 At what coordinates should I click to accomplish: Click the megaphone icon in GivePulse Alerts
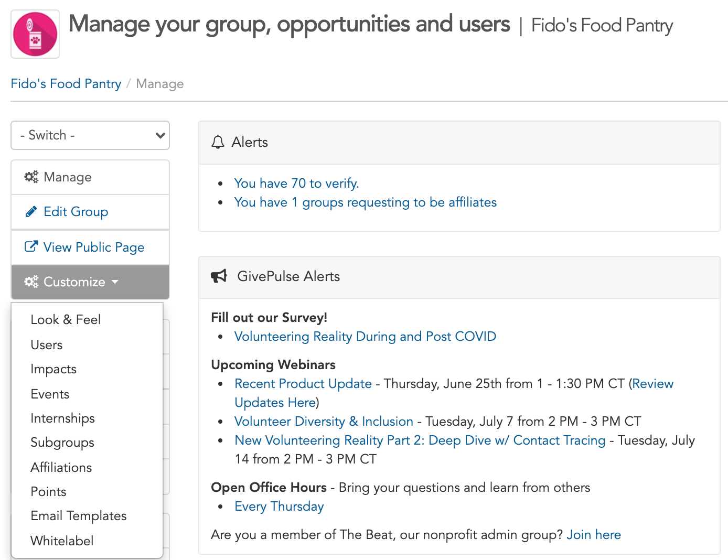(219, 276)
